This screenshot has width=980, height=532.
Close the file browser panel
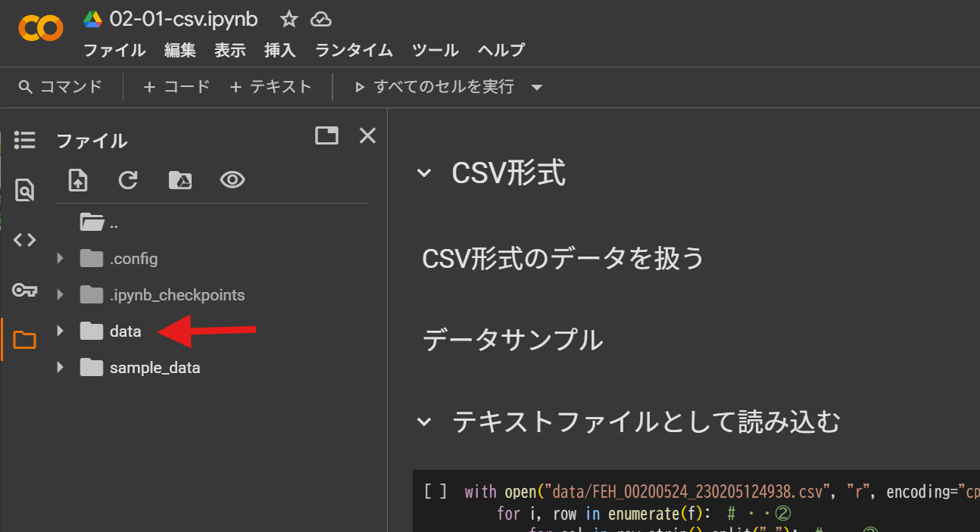367,135
